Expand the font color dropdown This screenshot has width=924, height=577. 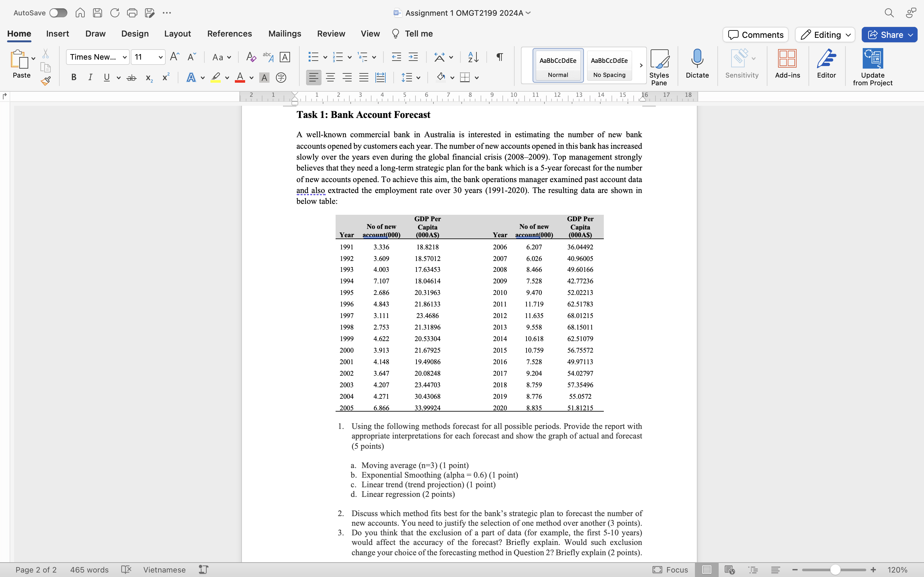(x=252, y=78)
